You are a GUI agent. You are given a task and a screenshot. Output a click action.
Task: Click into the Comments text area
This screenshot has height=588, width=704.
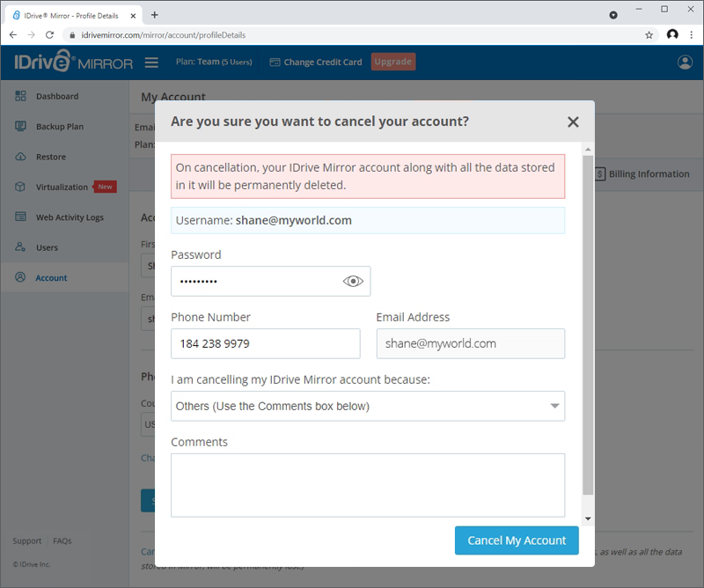coord(368,485)
